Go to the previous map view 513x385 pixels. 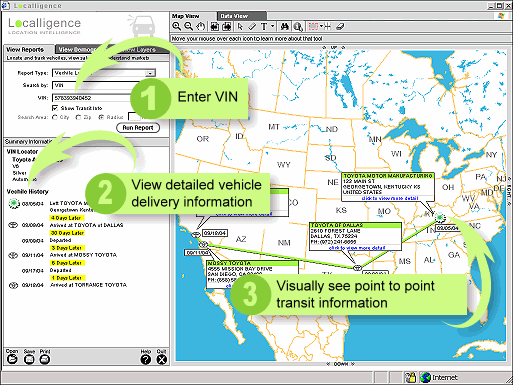[x=215, y=26]
